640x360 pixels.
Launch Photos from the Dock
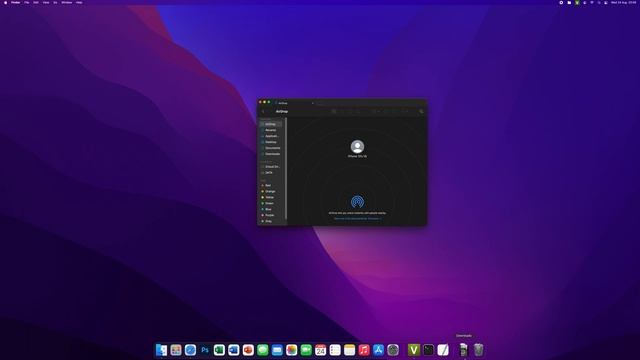tap(292, 350)
